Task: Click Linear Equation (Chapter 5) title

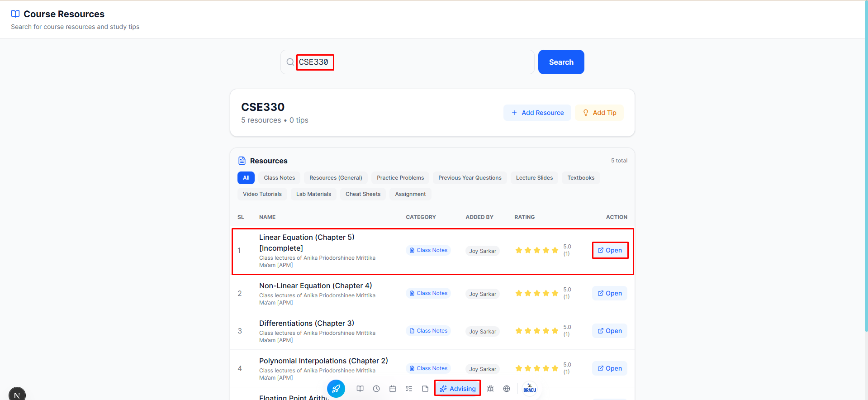Action: click(x=307, y=243)
